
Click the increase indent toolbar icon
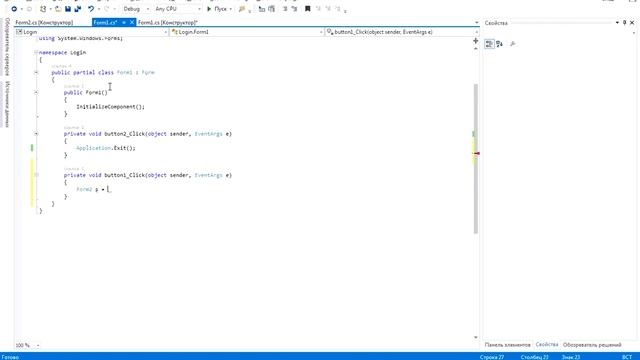tap(294, 9)
